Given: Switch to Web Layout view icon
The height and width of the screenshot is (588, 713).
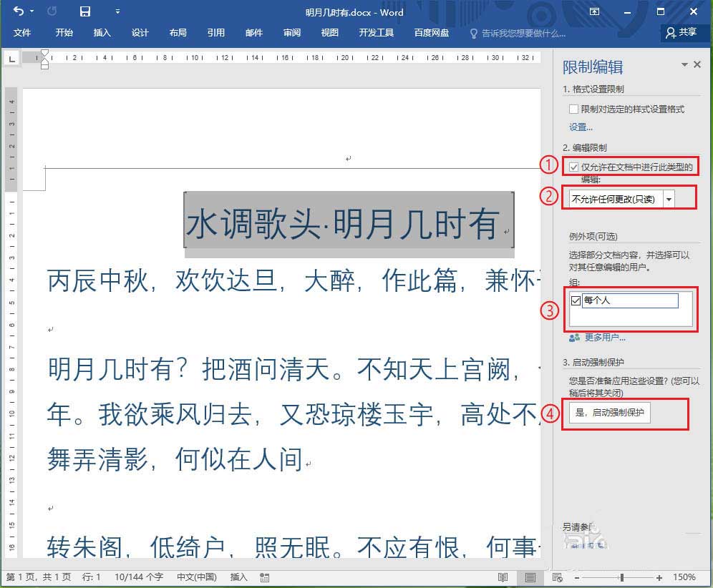Looking at the screenshot, I should (x=557, y=577).
